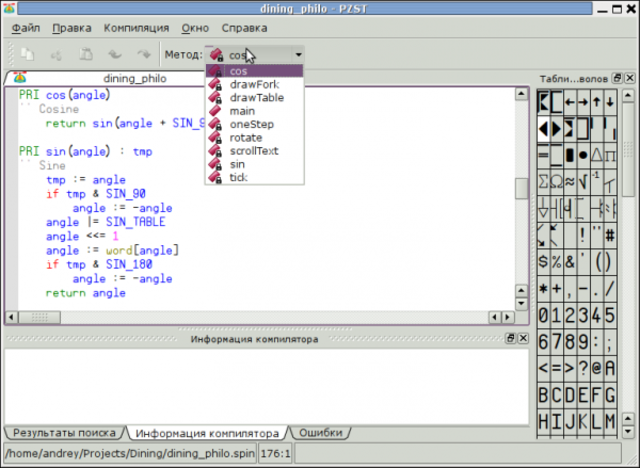The width and height of the screenshot is (640, 468).
Task: Insert the down arrow symbol
Action: (610, 102)
